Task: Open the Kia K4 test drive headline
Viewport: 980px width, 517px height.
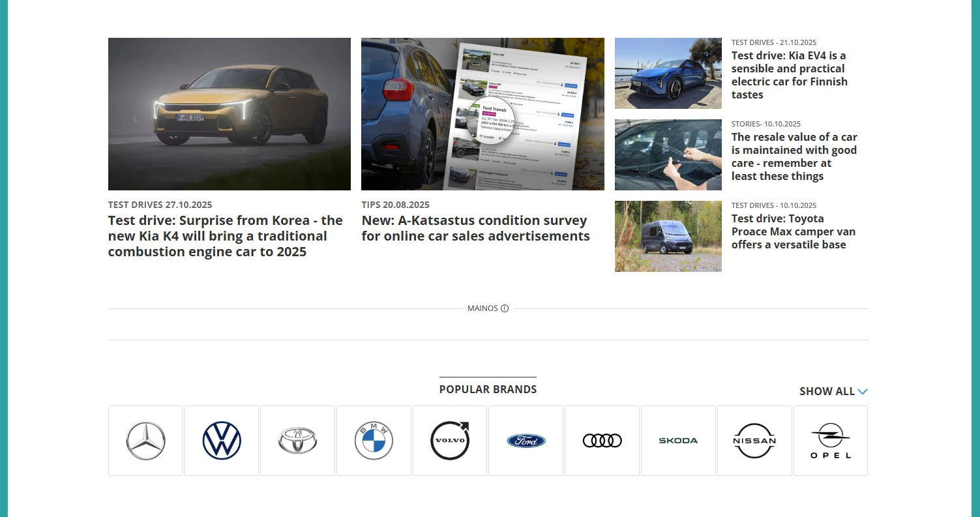Action: pos(226,236)
